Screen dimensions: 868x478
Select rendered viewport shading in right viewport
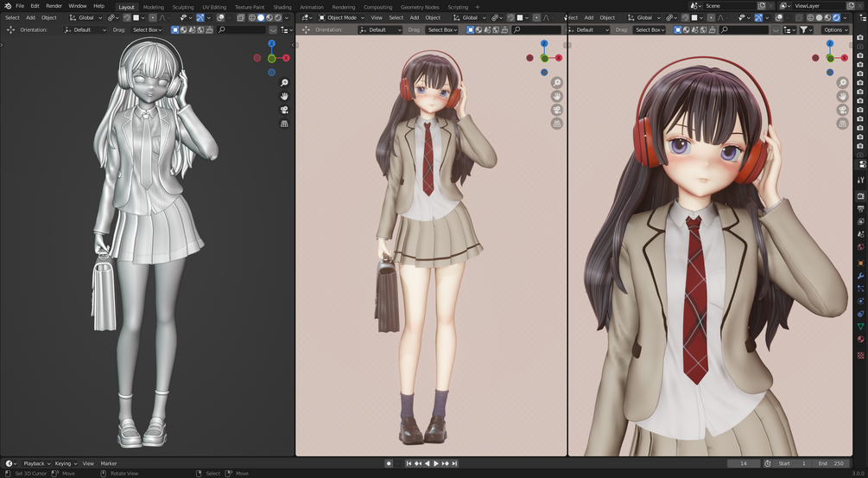click(x=836, y=18)
